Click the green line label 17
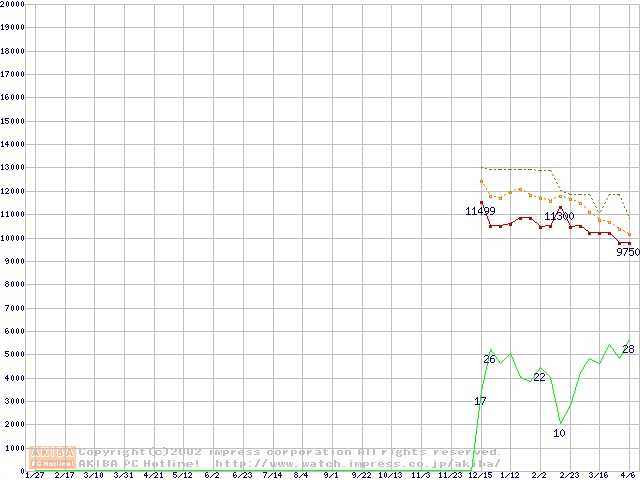Image resolution: width=640 pixels, height=480 pixels. [x=480, y=401]
